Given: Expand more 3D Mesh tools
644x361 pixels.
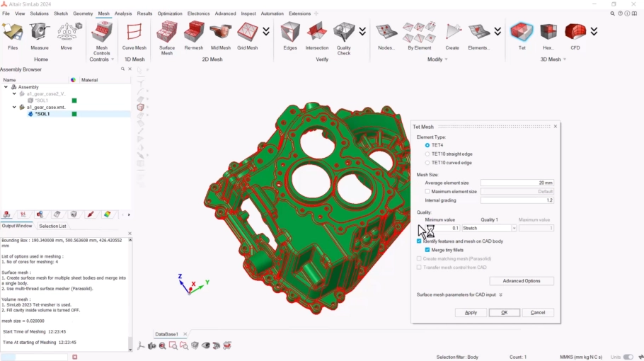Looking at the screenshot, I should pyautogui.click(x=594, y=32).
